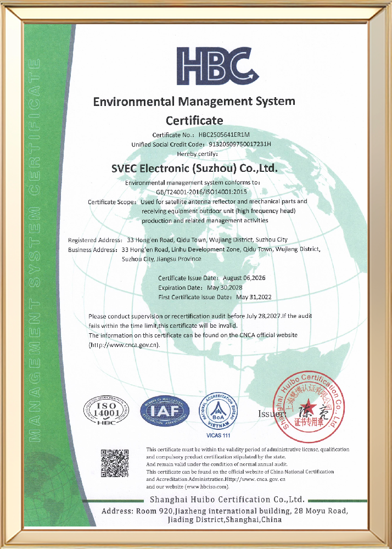
Task: Click the Business Address label
Action: pyautogui.click(x=92, y=250)
